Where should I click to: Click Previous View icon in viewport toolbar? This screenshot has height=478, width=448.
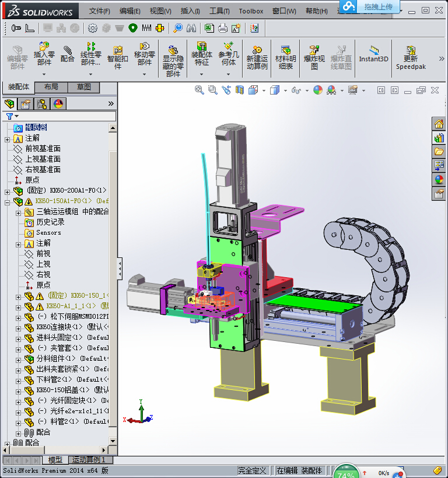coord(226,90)
